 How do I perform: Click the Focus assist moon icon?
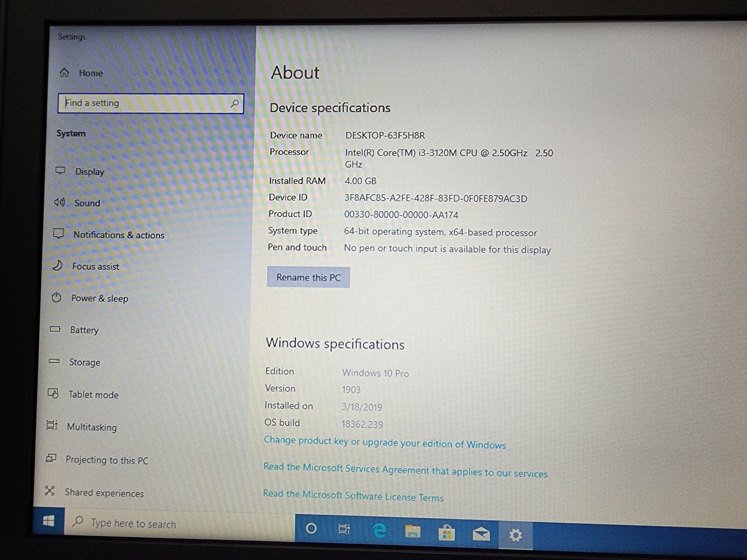point(57,266)
